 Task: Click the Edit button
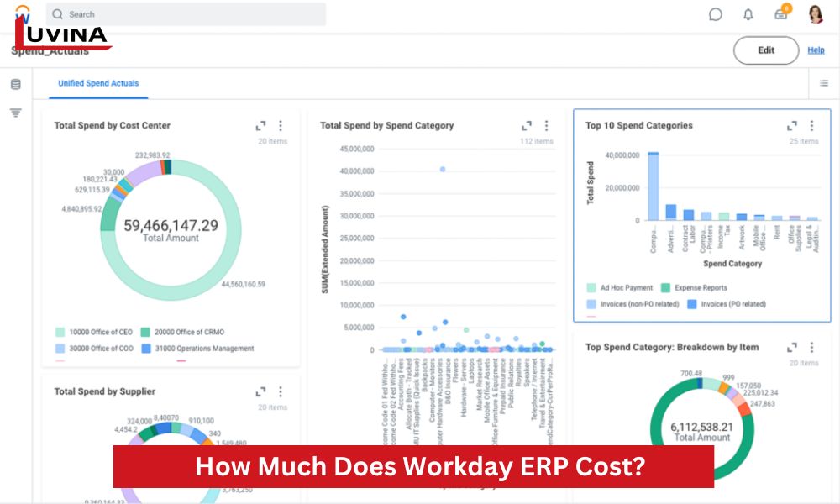tap(766, 50)
